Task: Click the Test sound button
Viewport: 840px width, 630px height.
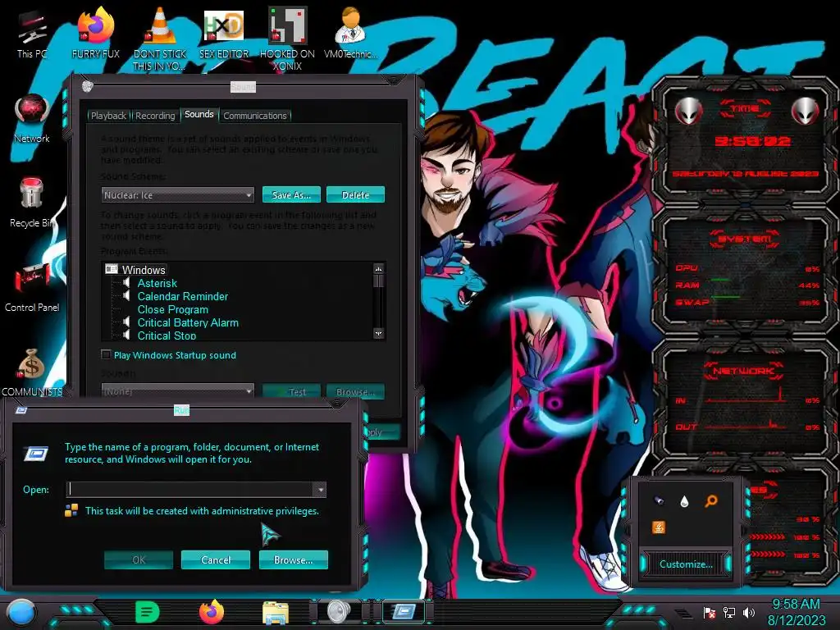Action: pos(291,391)
